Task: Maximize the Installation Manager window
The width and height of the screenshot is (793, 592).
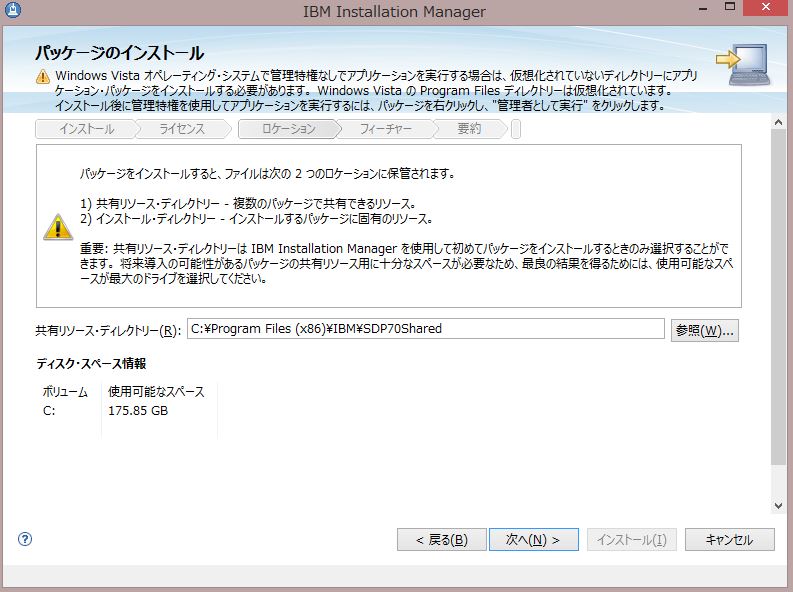Action: coord(730,8)
